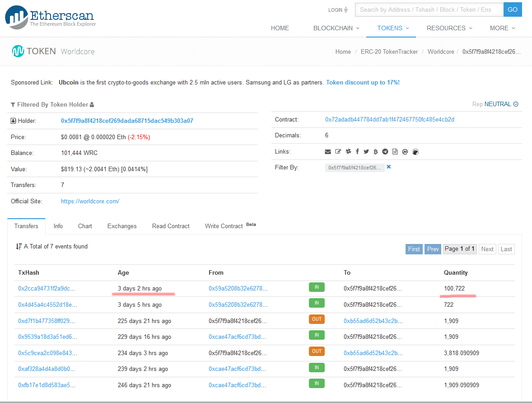Click the Last page button

click(506, 249)
